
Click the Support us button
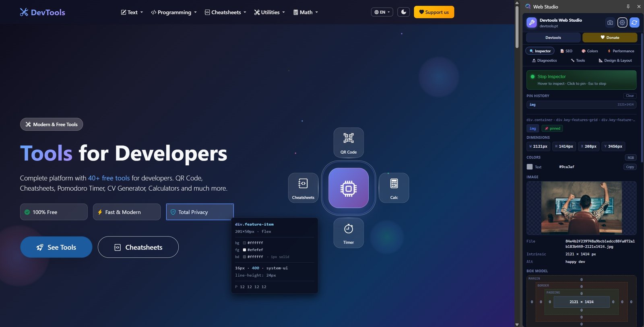click(x=434, y=12)
